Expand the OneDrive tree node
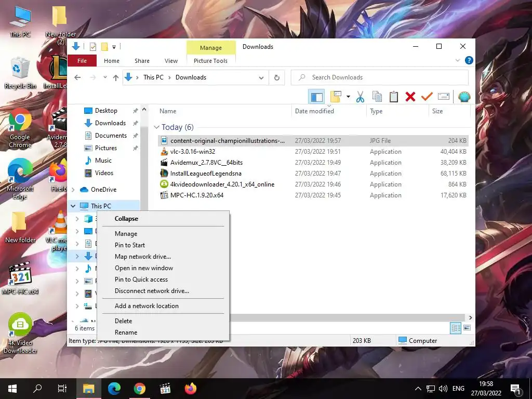The width and height of the screenshot is (532, 399). point(73,190)
